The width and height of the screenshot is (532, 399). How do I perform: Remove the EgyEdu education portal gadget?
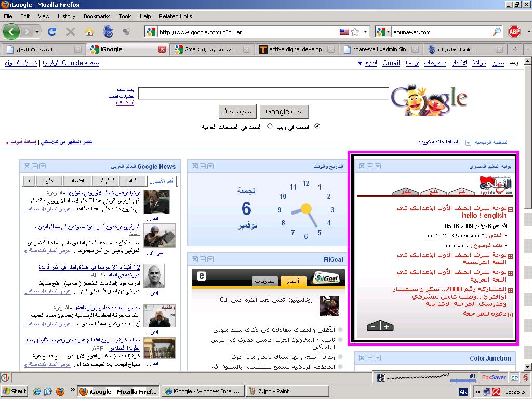[362, 166]
